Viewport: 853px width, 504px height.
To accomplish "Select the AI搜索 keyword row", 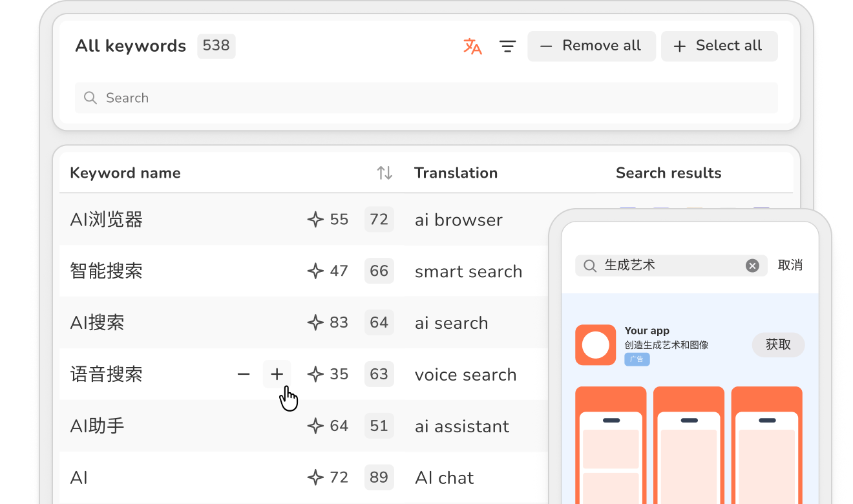I will coord(97,323).
